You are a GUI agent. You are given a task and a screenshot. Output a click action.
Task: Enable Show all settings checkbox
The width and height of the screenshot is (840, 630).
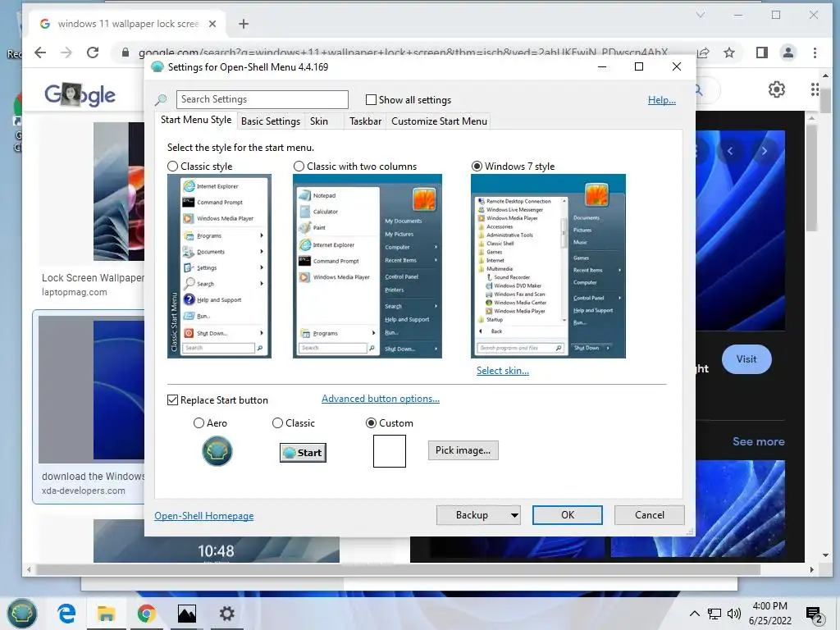371,99
